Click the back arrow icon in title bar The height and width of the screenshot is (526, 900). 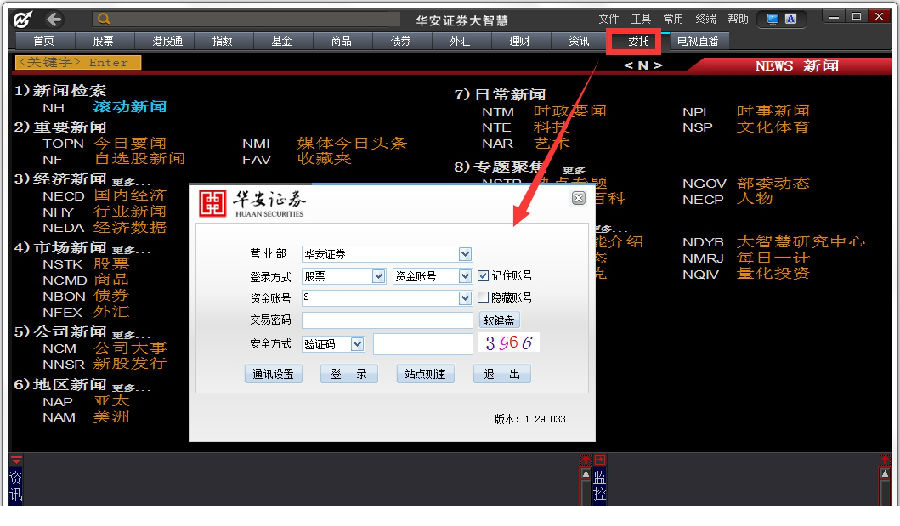[x=53, y=19]
